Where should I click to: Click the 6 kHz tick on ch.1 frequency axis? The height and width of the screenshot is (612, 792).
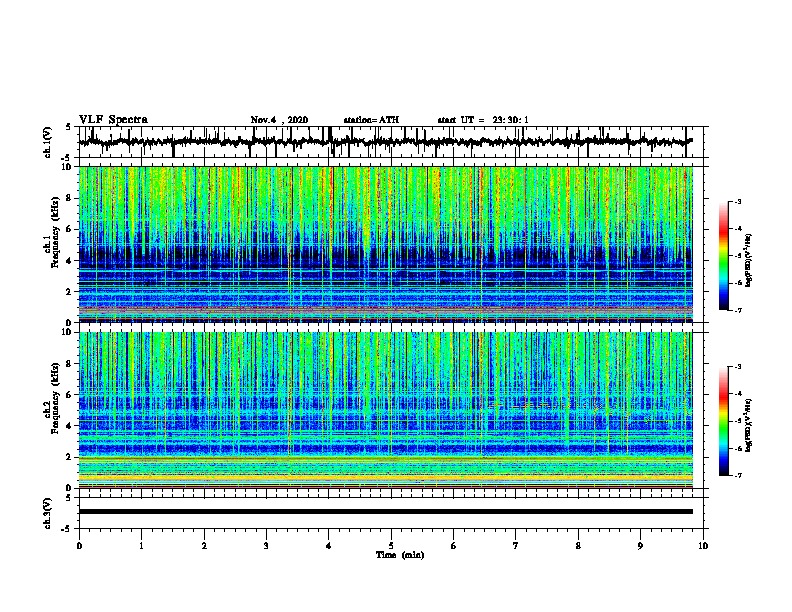[x=69, y=229]
